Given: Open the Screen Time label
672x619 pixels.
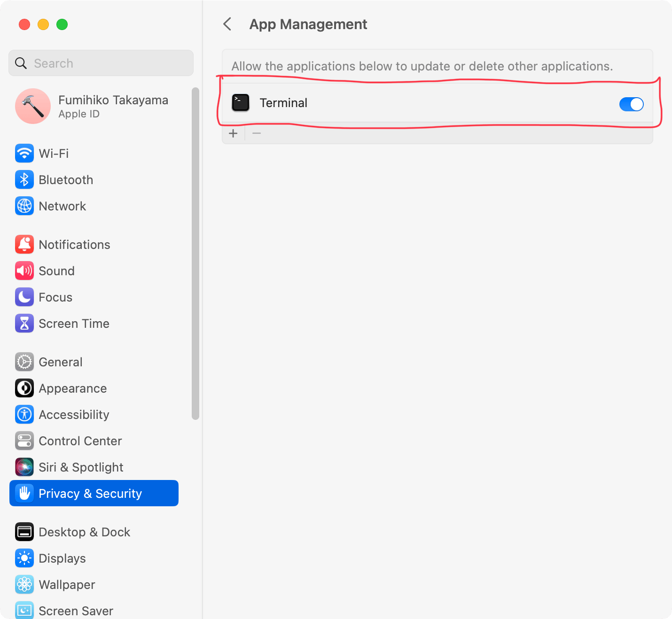Looking at the screenshot, I should pos(74,324).
